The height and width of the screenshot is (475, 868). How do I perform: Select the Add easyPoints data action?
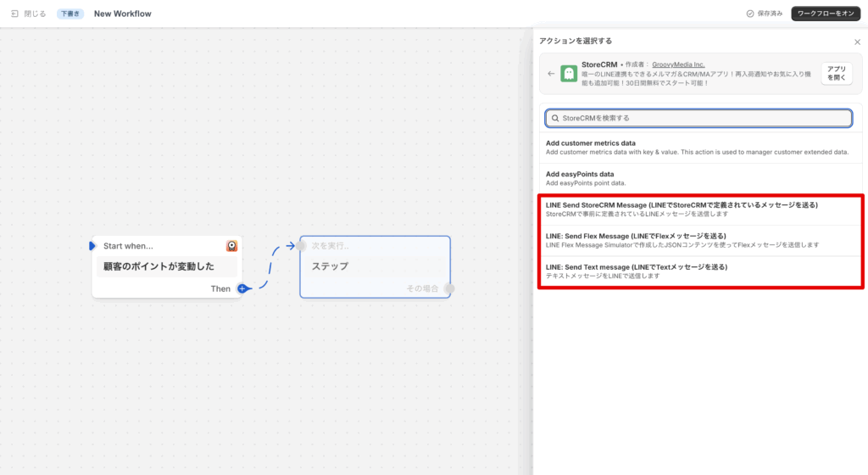[701, 178]
